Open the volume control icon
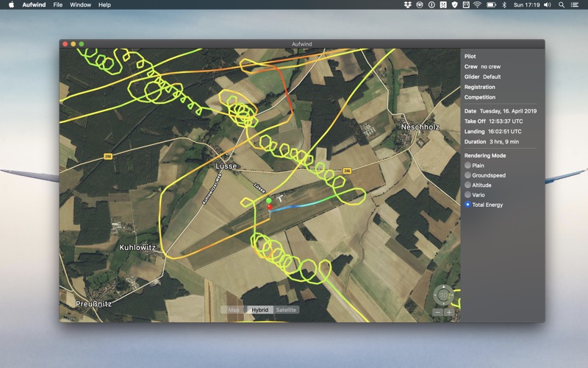588x368 pixels. pos(548,5)
